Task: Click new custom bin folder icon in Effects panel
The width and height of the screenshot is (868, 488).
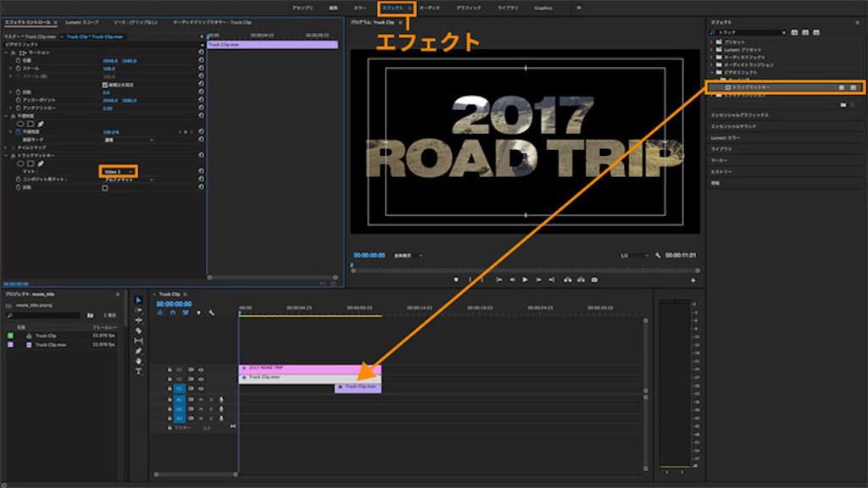Action: pos(843,104)
